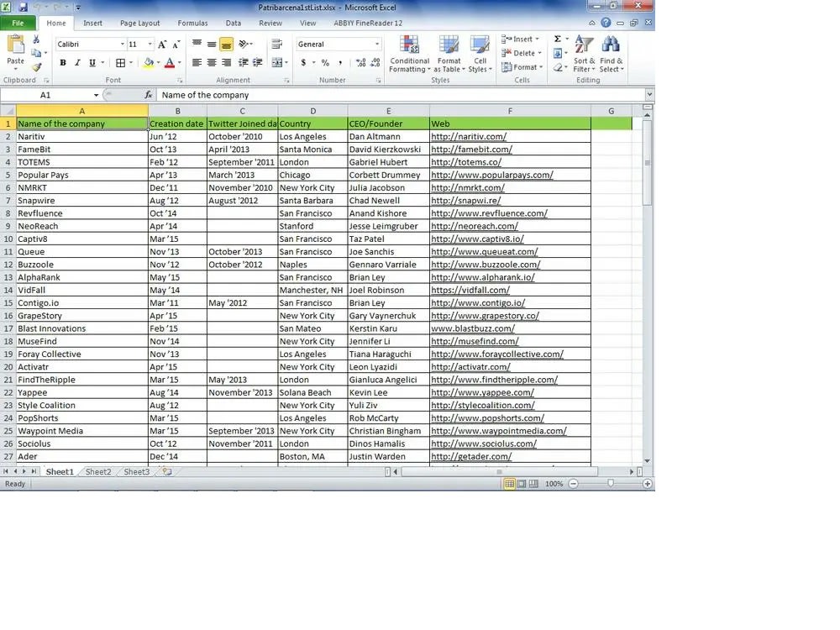This screenshot has width=840, height=630.
Task: Switch to the Data tab
Action: coord(233,23)
